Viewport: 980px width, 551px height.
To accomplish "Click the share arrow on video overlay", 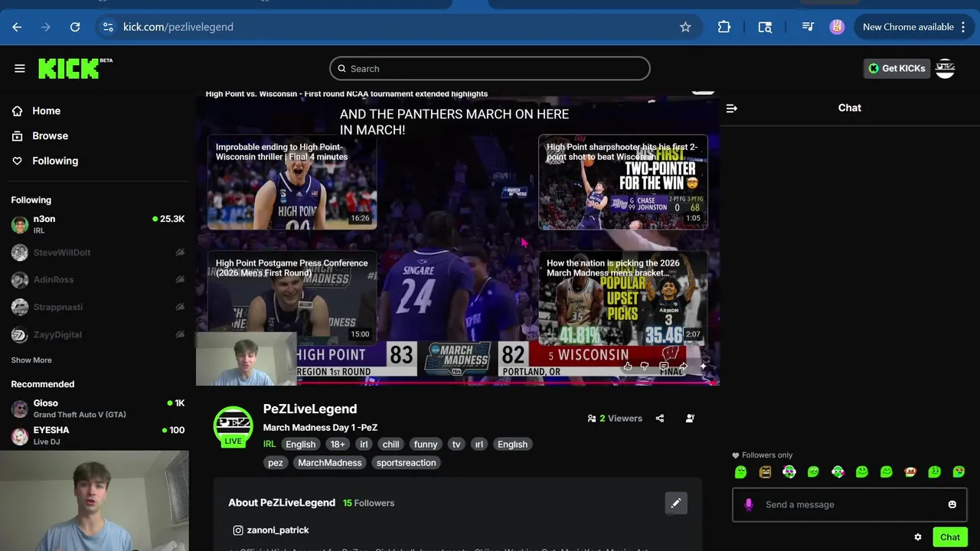I will (683, 367).
